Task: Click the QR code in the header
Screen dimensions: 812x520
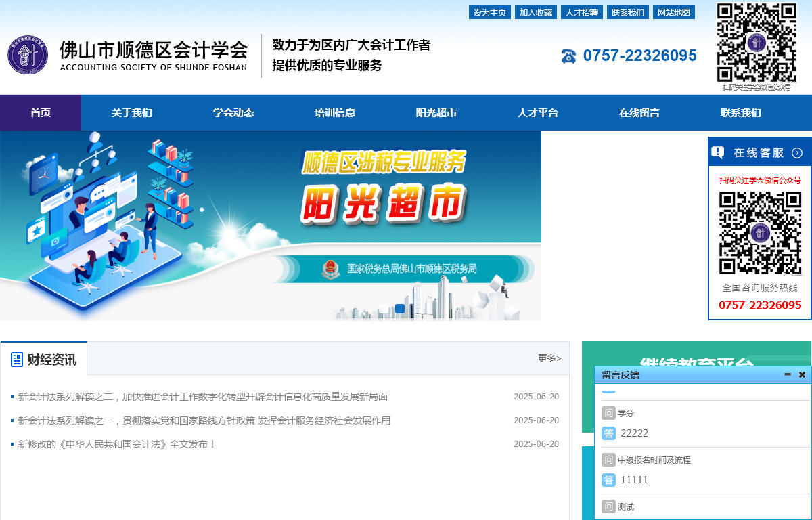Action: pyautogui.click(x=757, y=43)
